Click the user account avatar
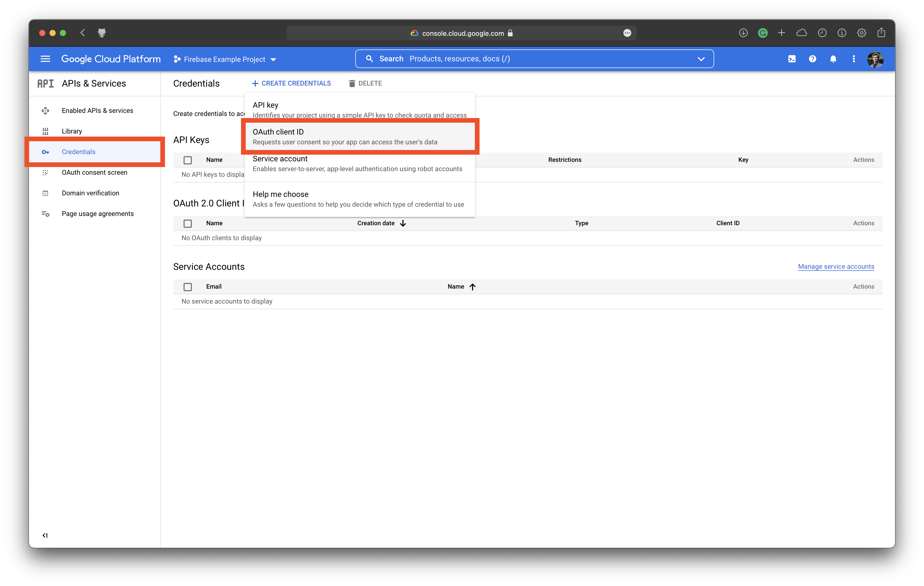924x586 pixels. coord(875,60)
